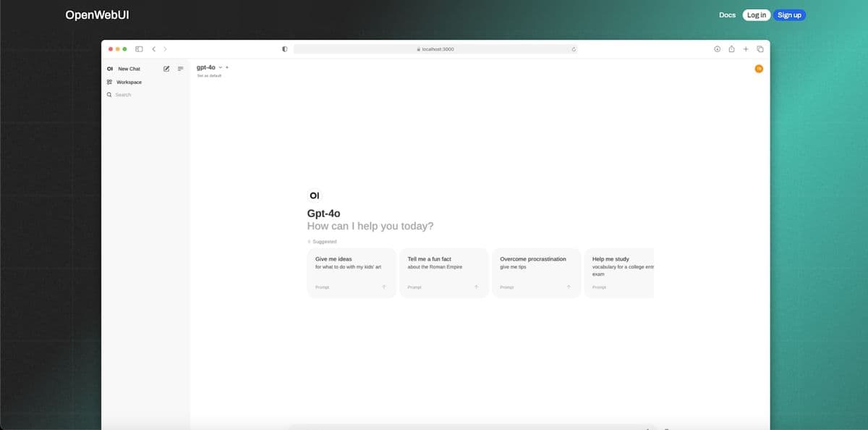Open the Docs menu item
The width and height of the screenshot is (868, 430).
(727, 14)
